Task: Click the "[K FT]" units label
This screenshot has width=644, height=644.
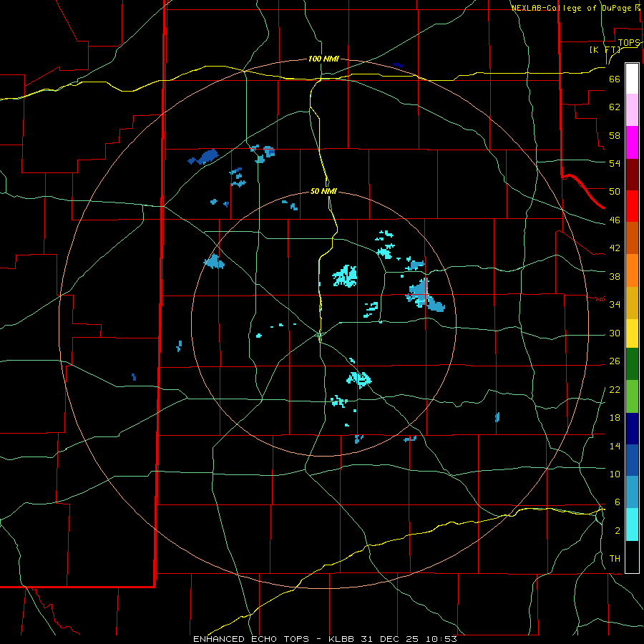Action: 605,50
